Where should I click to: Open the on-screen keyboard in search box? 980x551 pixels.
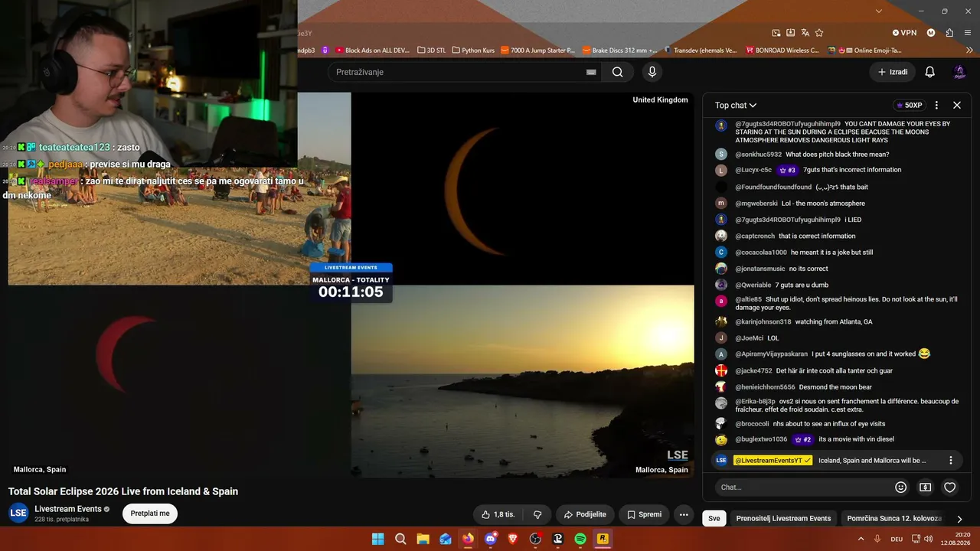point(591,72)
